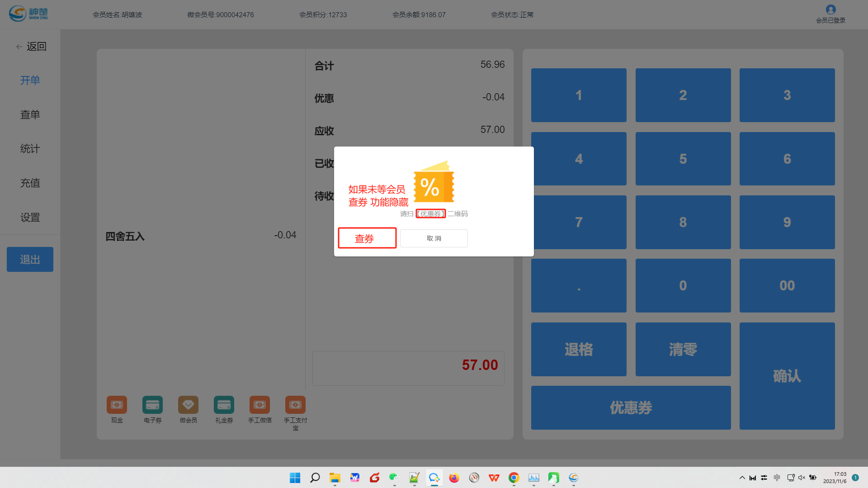
Task: Open the 查单 sidebar menu
Action: (30, 114)
